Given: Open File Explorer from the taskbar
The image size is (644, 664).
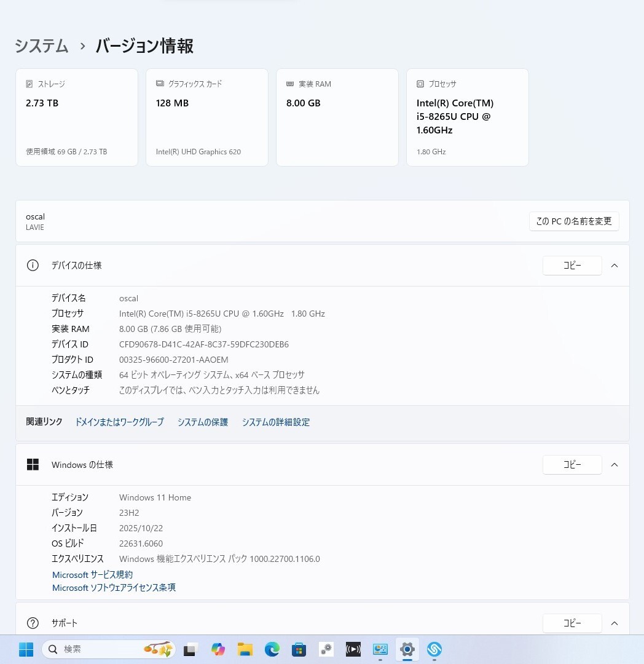Looking at the screenshot, I should point(245,649).
